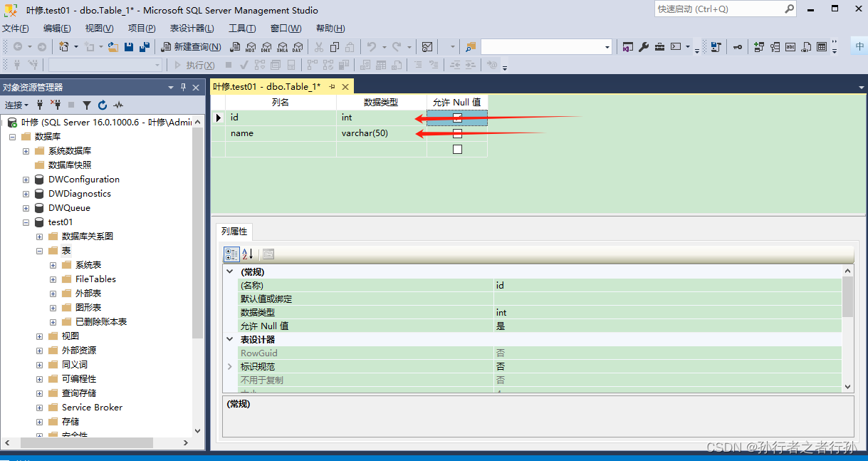Screen dimensions: 868x461
Task: Switch to the 列属性 tab
Action: click(234, 231)
